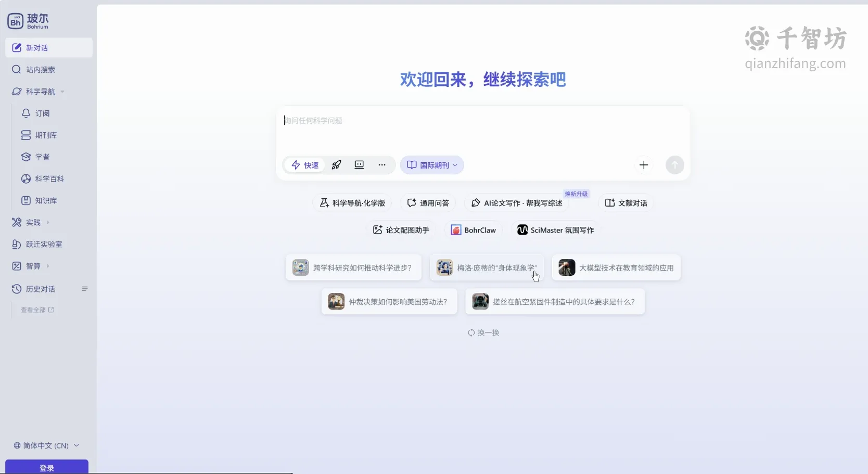Select suggestion 跨学科研究如何推动科学进步?
Viewport: 868px width, 474px height.
(x=353, y=268)
